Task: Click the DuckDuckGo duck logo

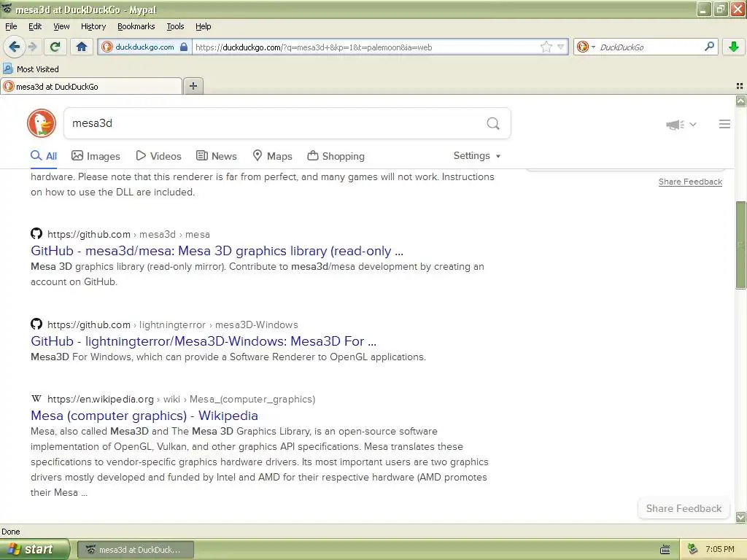Action: click(42, 123)
